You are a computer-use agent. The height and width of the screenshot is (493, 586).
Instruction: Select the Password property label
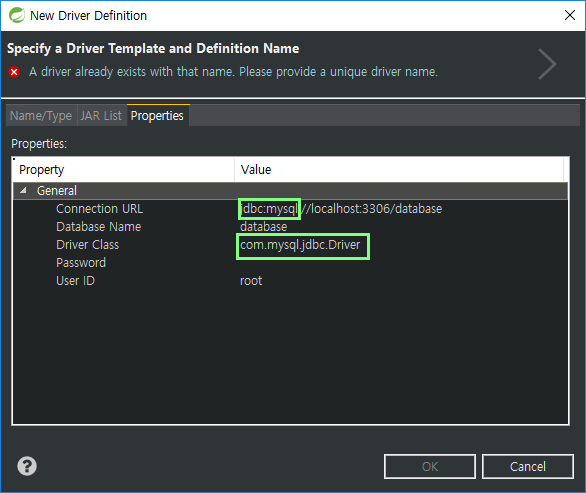tap(81, 263)
